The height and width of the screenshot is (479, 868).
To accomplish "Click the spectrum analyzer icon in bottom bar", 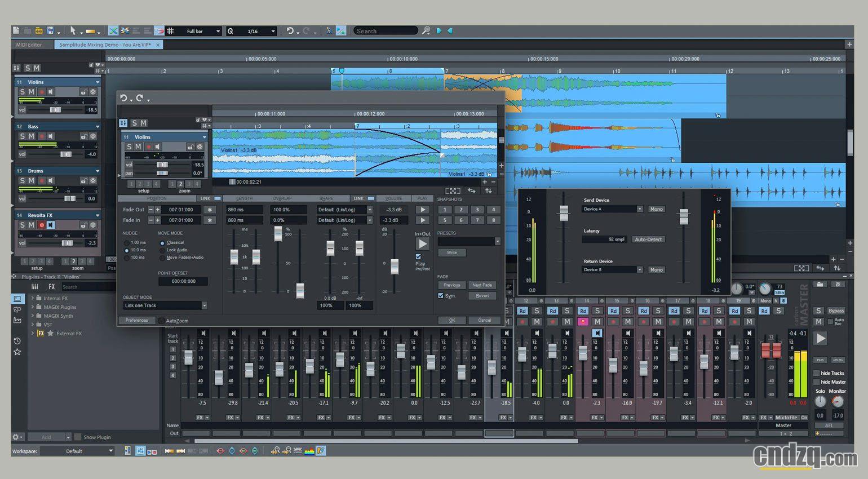I will 309,451.
